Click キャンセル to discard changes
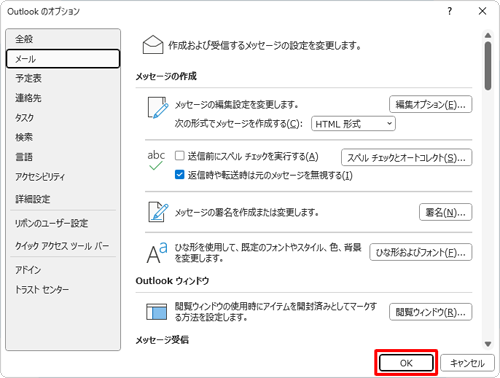Screen dimensions: 500x378 click(x=467, y=363)
